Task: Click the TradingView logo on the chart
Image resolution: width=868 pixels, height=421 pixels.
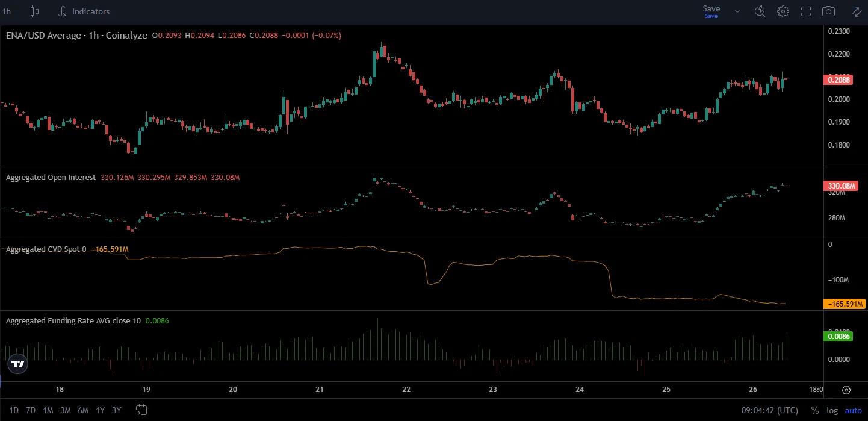Action: pos(18,363)
